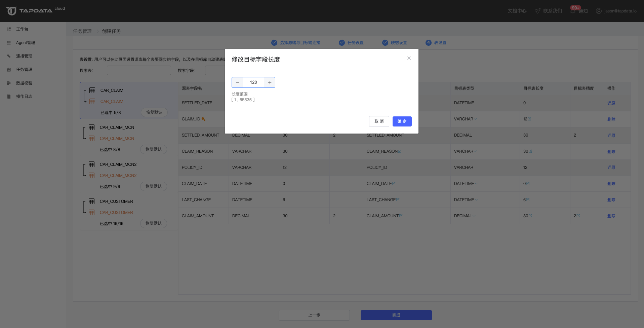Open the user account avatar icon
The image size is (644, 328).
599,11
